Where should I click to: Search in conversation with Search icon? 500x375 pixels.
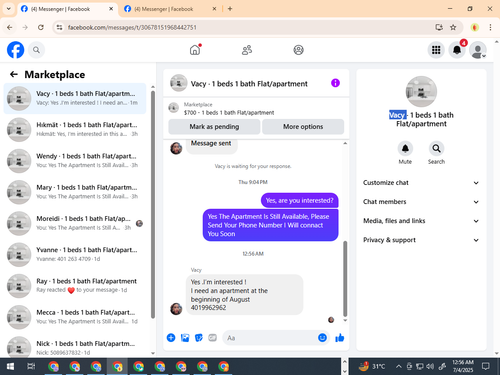436,148
